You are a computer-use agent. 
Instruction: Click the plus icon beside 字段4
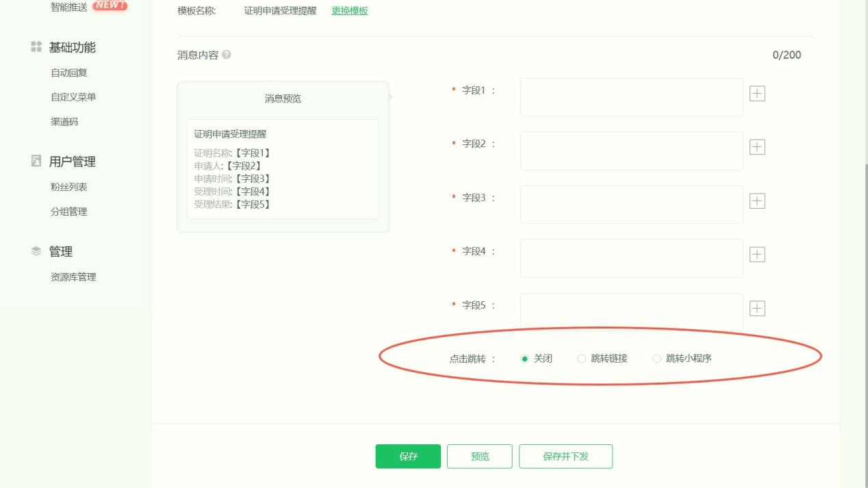[x=757, y=255]
